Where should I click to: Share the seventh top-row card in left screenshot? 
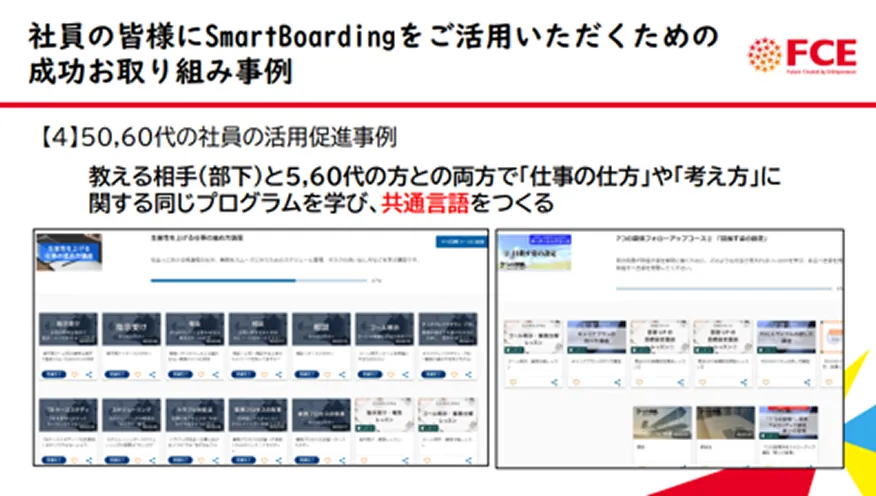point(468,375)
